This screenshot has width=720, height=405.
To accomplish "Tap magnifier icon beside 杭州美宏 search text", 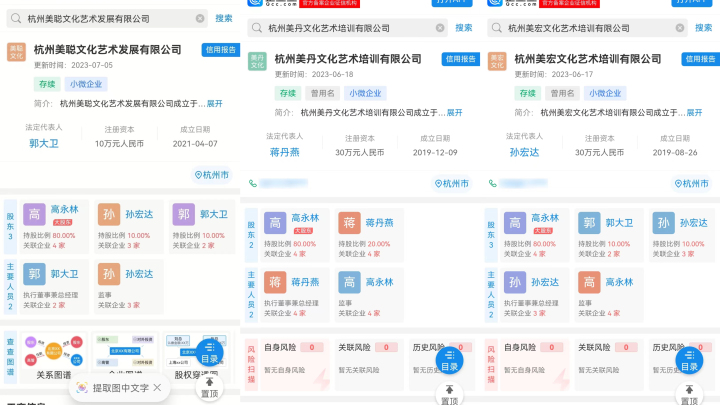I will tap(497, 28).
